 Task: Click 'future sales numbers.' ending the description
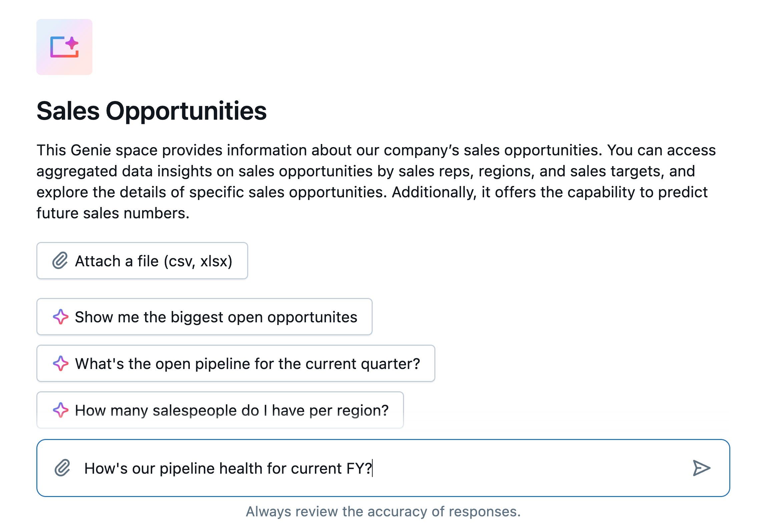[113, 213]
